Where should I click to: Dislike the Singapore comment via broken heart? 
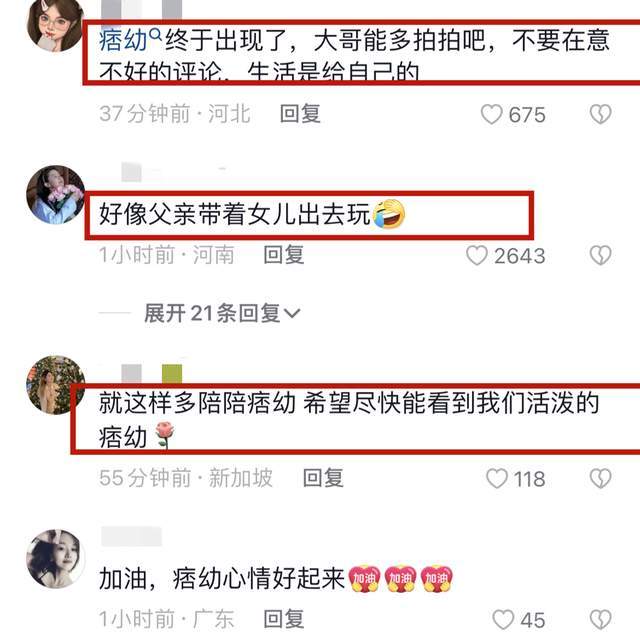pyautogui.click(x=600, y=478)
